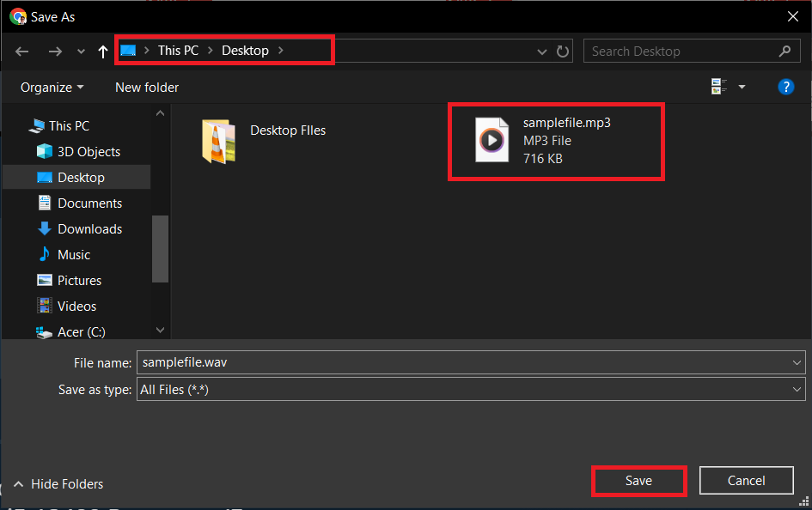
Task: Click New folder in the toolbar
Action: (146, 87)
